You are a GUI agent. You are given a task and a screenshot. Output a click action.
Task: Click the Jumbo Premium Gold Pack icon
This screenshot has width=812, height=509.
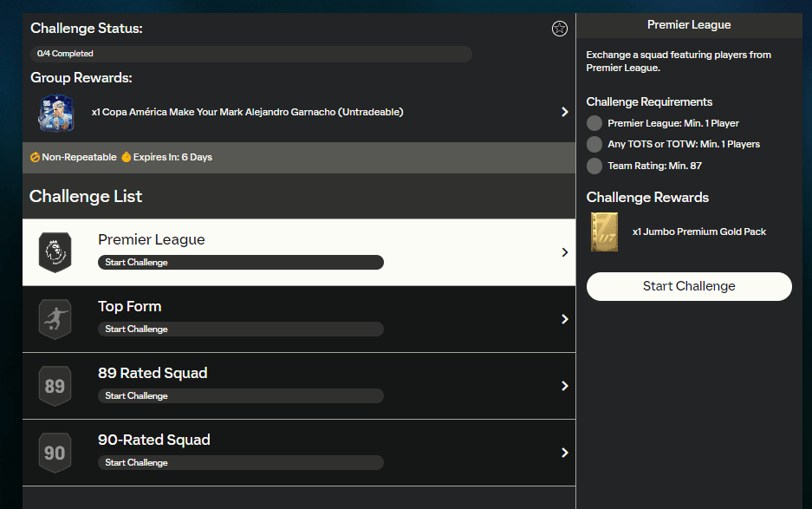(604, 232)
